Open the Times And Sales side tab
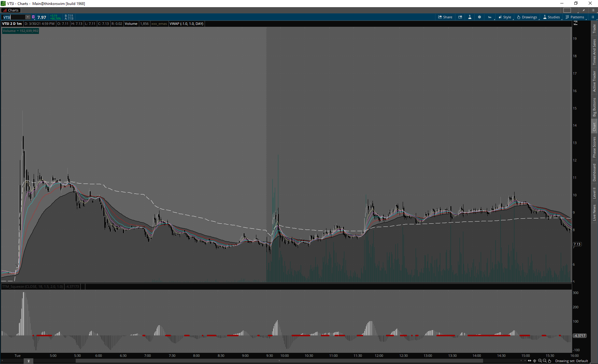 coord(594,52)
